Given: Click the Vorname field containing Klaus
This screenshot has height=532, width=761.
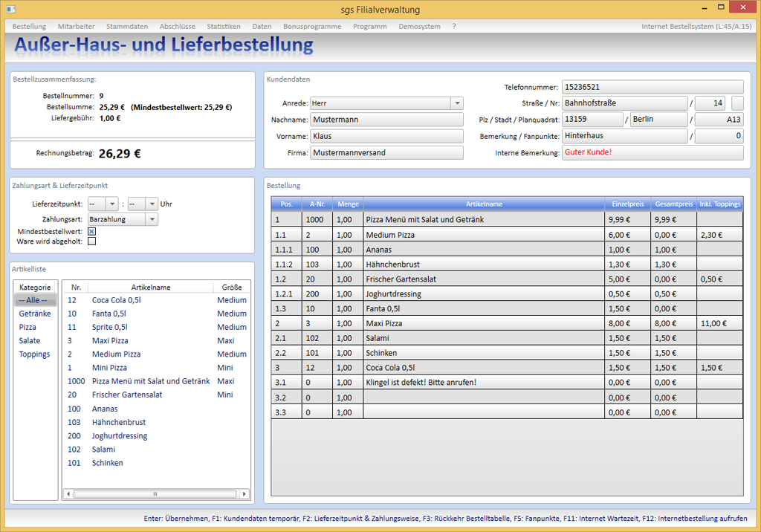Looking at the screenshot, I should [x=386, y=136].
